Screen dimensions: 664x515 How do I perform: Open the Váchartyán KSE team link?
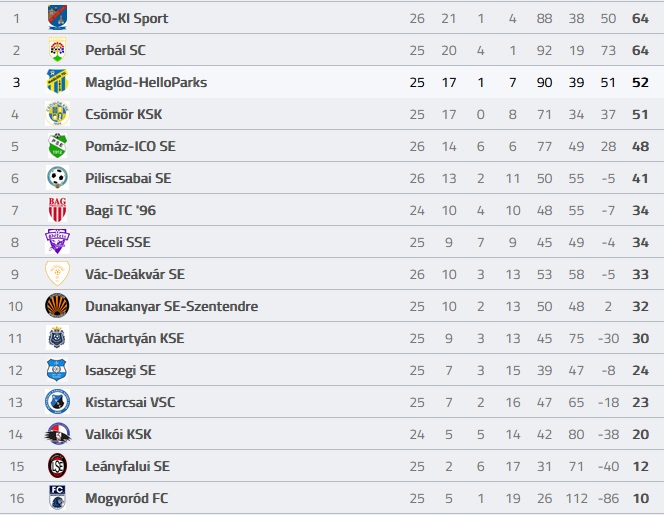point(135,338)
